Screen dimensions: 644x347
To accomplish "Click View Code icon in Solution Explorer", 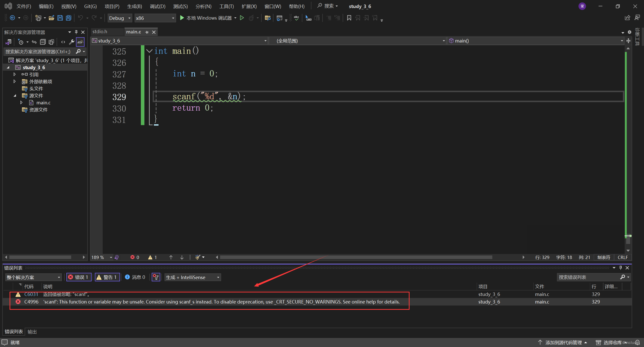I will pos(63,42).
